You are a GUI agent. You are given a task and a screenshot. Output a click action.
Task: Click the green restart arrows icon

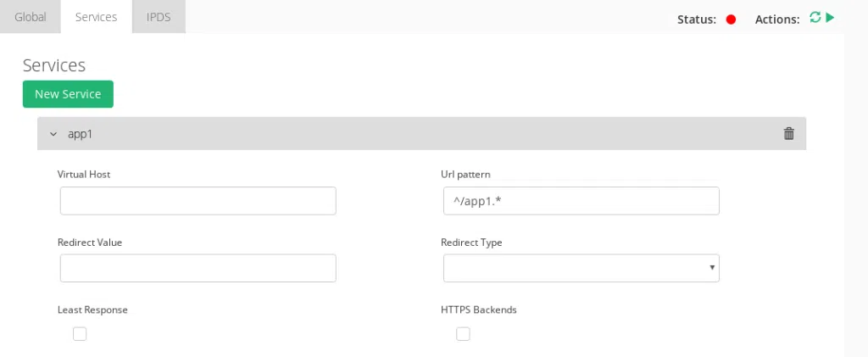click(x=815, y=18)
